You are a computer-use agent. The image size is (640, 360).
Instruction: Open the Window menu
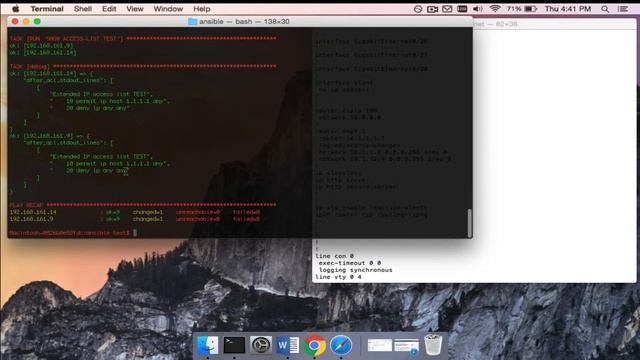pos(168,9)
